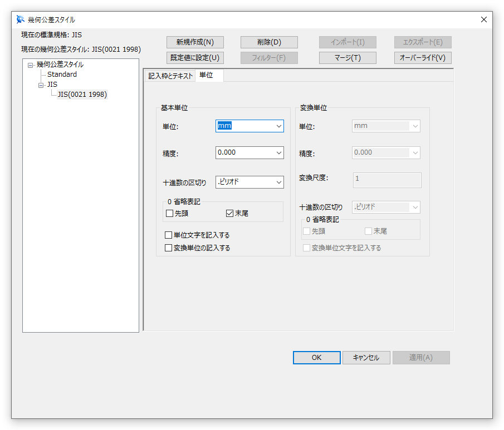
Task: Collapse the JIS tree node
Action: tap(41, 85)
